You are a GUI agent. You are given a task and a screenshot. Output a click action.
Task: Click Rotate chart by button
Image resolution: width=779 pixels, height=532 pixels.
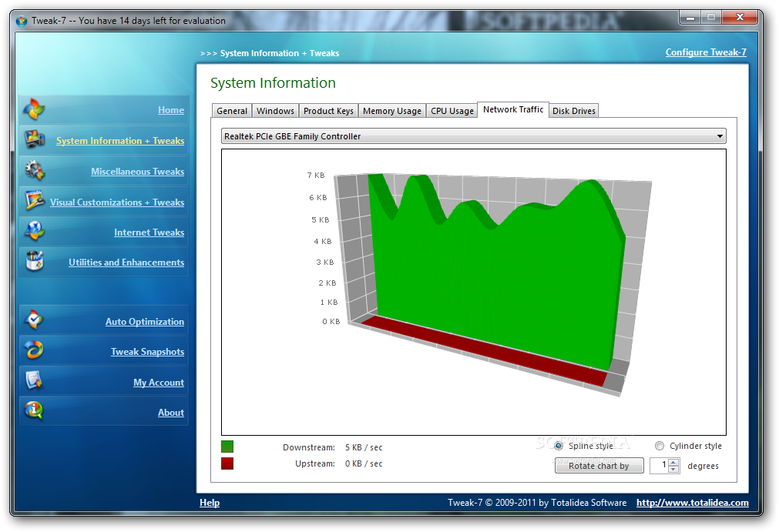point(599,466)
